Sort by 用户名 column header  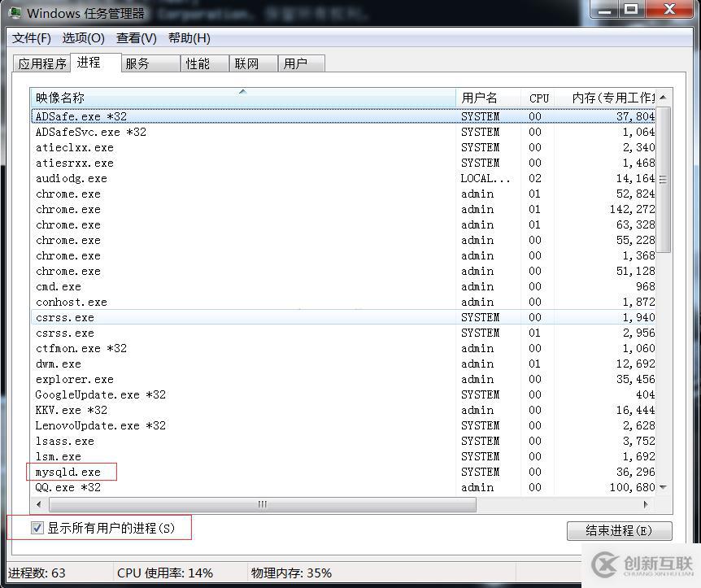point(488,98)
